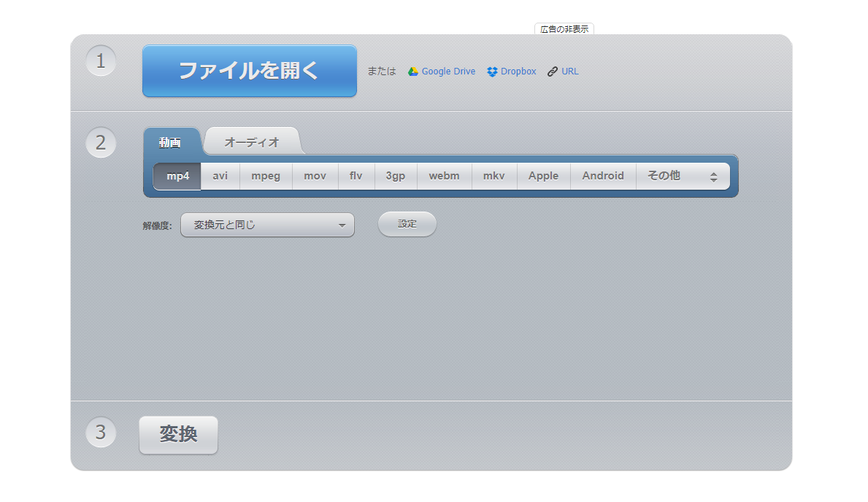Switch to the オーディオ tab
Screen dimensions: 868x502
tap(253, 142)
